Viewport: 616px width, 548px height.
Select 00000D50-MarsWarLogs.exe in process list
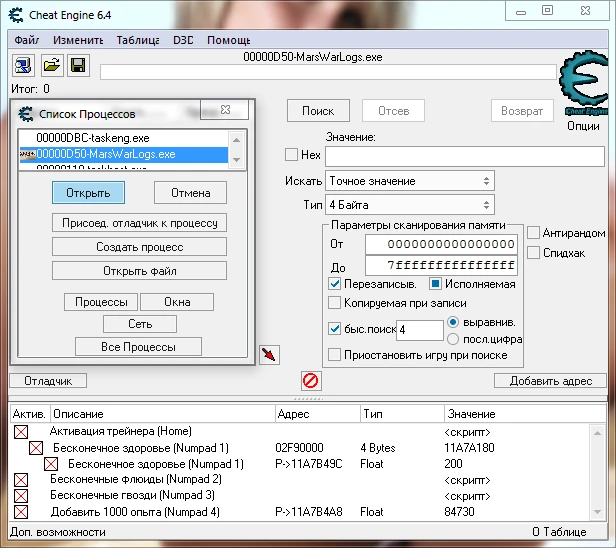click(x=123, y=154)
